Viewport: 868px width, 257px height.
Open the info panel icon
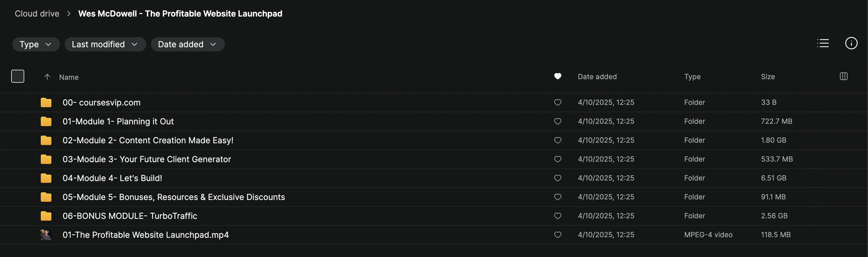pos(851,43)
